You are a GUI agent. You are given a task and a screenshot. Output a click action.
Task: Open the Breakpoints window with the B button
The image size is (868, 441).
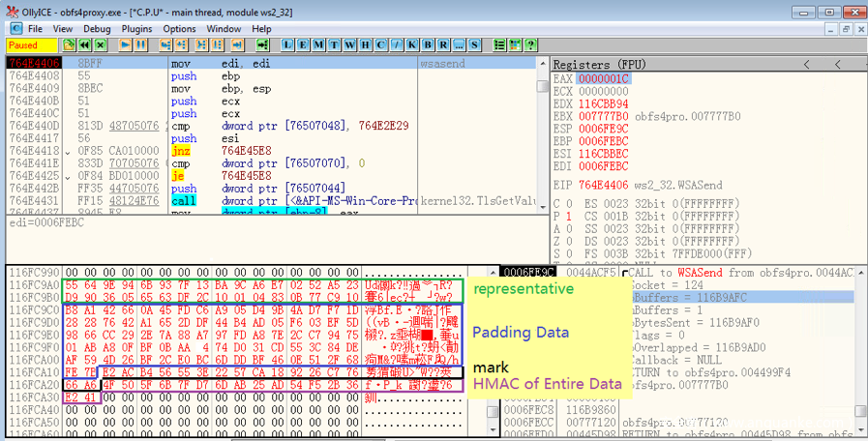click(x=428, y=44)
